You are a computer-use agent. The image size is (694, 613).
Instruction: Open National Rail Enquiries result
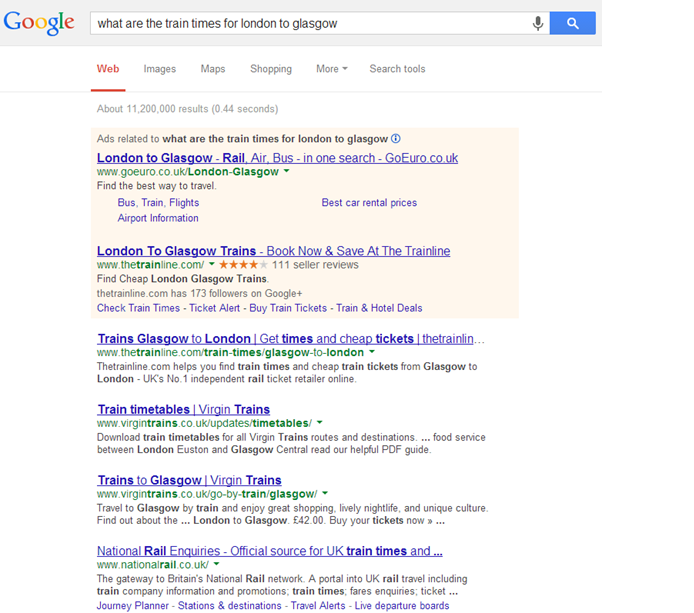(270, 551)
